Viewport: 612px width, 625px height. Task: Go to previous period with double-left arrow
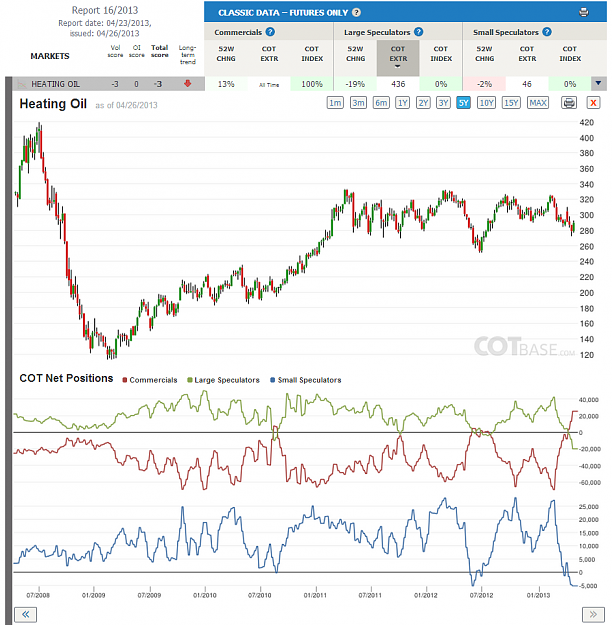pos(26,614)
